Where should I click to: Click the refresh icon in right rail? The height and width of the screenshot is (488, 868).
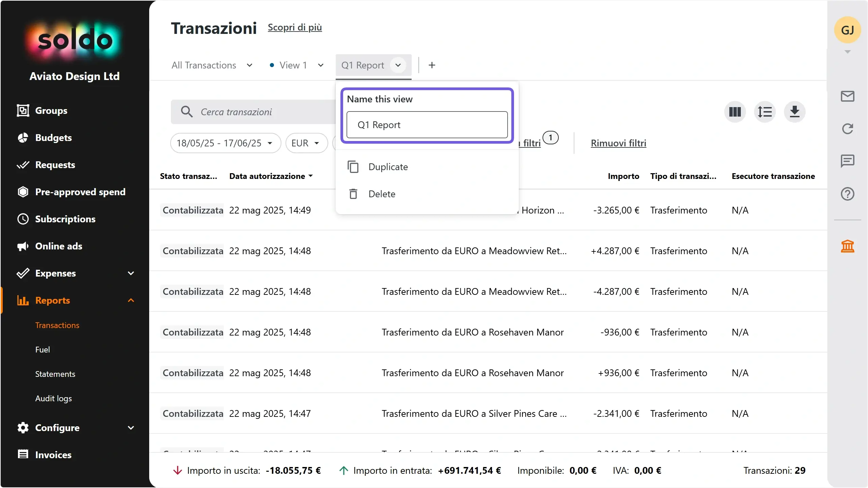click(847, 129)
